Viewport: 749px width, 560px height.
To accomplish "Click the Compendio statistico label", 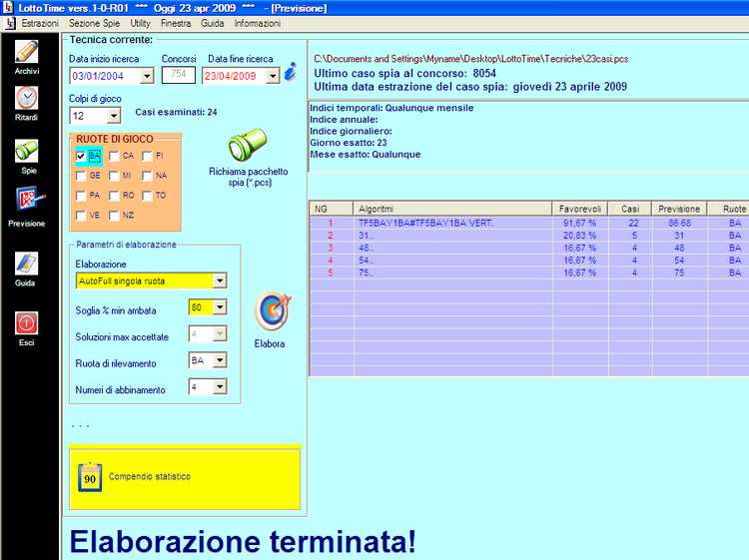I will click(150, 476).
